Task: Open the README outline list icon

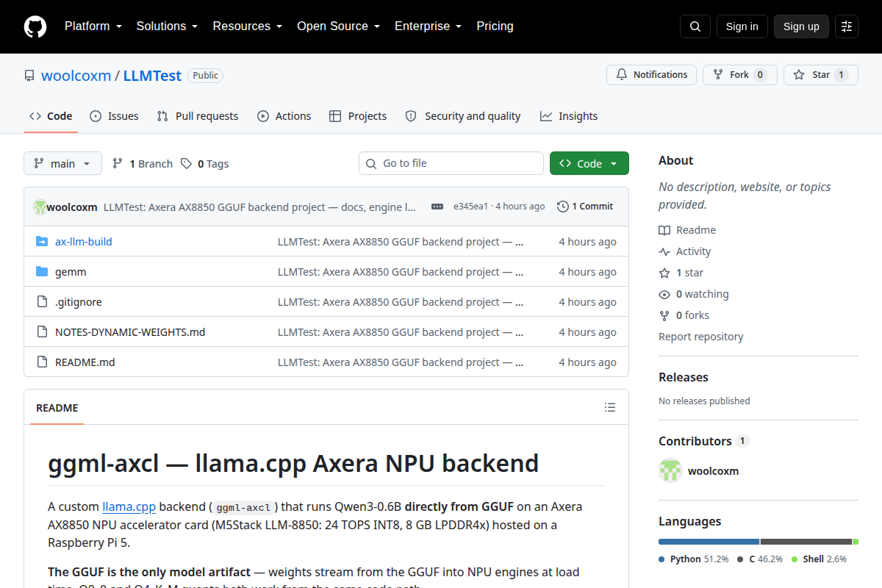Action: click(610, 407)
